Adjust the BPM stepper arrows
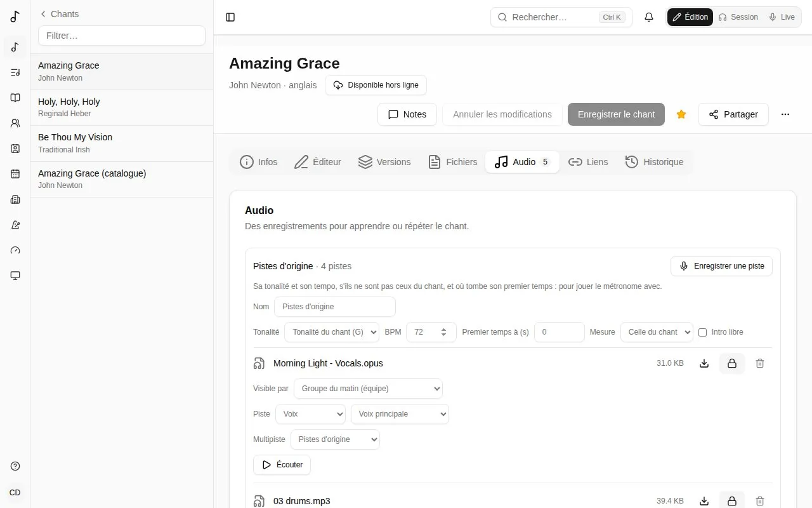The image size is (812, 508). coord(443,332)
